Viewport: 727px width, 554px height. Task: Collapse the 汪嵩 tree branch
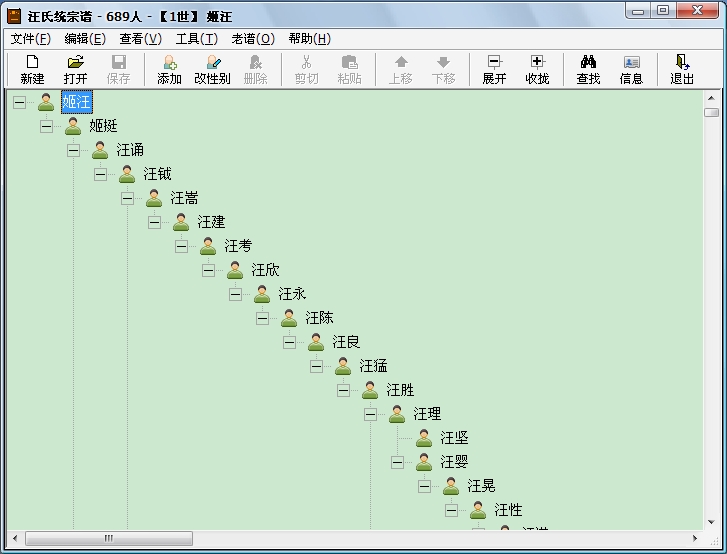tap(127, 198)
